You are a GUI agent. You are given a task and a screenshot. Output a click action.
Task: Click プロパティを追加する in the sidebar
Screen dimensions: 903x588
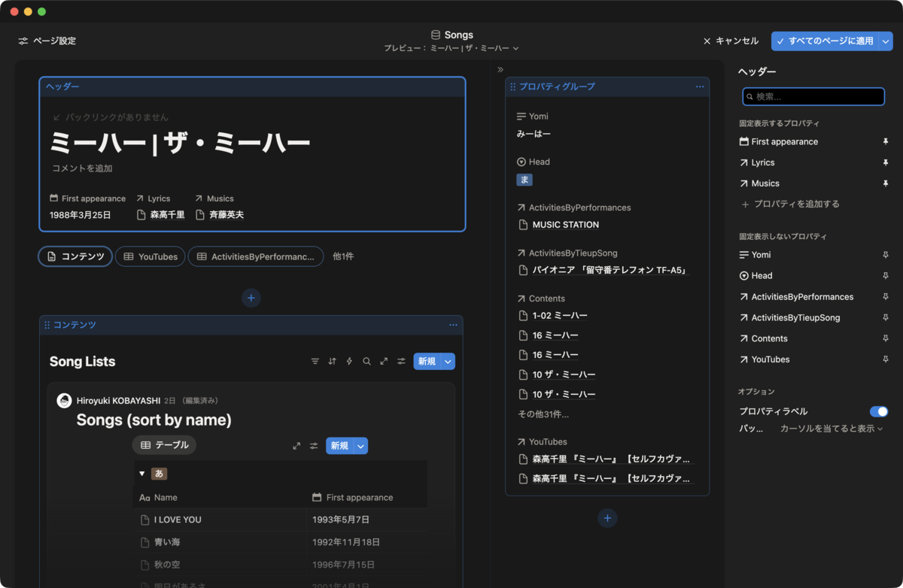click(790, 204)
